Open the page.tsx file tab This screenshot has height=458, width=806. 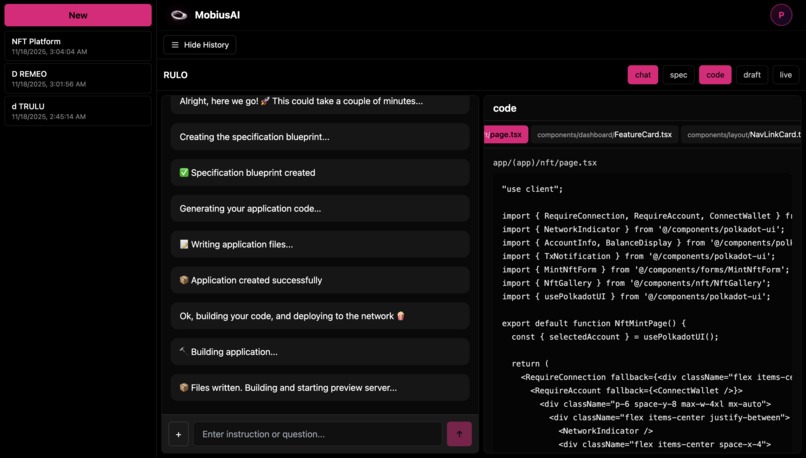click(506, 134)
